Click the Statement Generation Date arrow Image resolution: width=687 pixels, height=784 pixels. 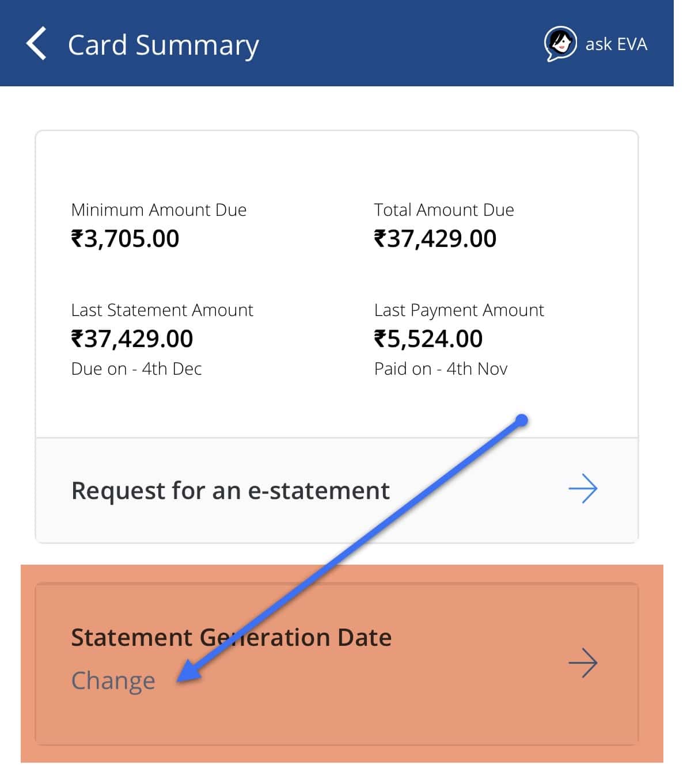coord(583,663)
